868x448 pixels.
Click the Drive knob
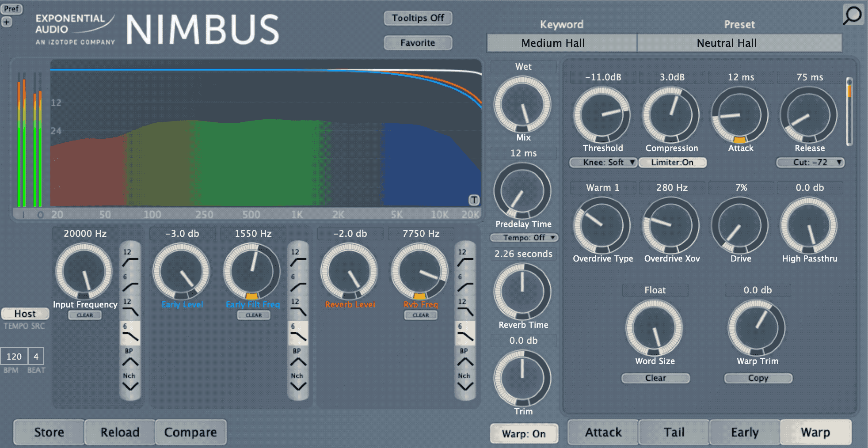pos(740,225)
